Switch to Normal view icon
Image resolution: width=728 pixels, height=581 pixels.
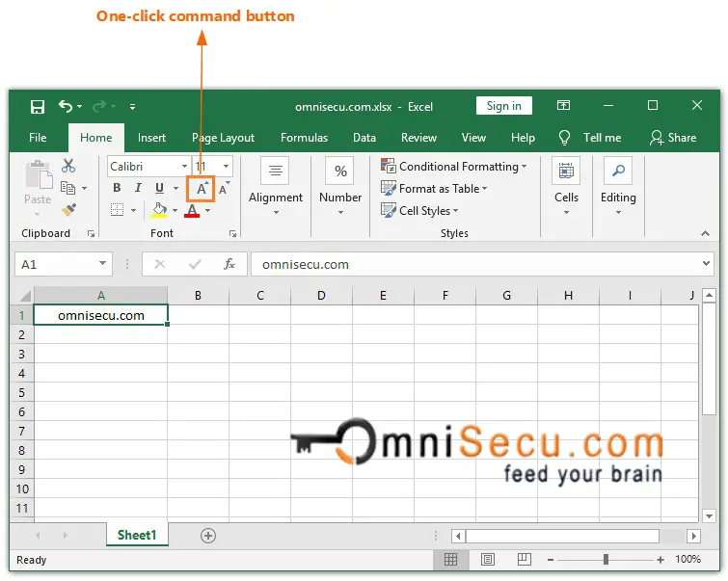[x=450, y=560]
